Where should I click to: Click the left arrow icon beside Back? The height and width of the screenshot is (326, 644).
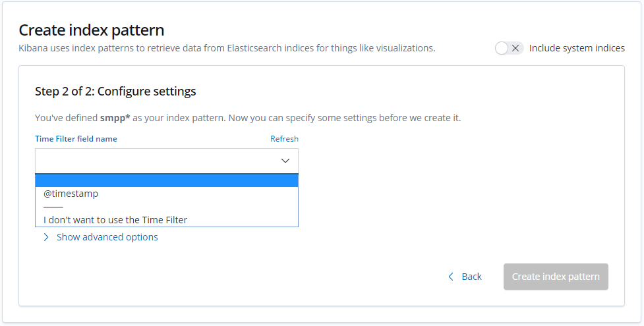451,277
